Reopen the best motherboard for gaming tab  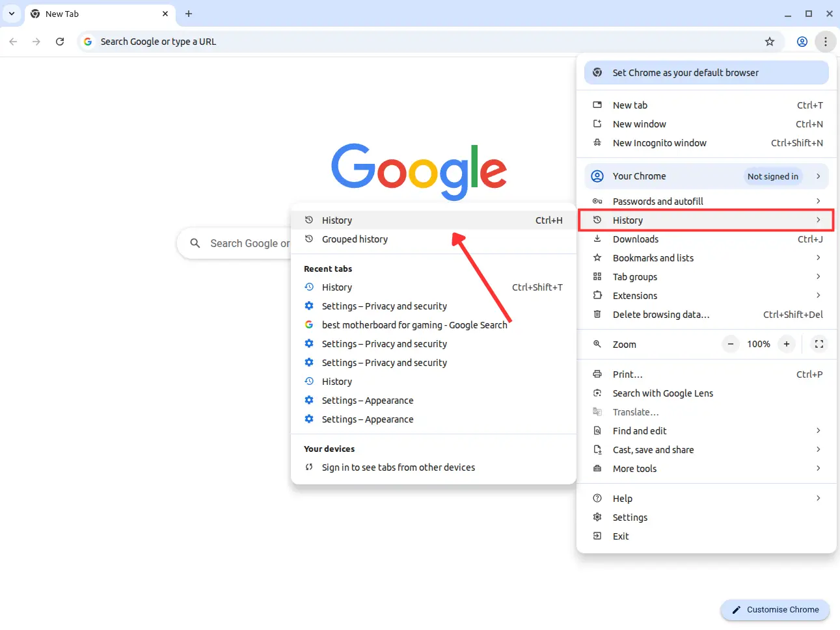(x=414, y=325)
